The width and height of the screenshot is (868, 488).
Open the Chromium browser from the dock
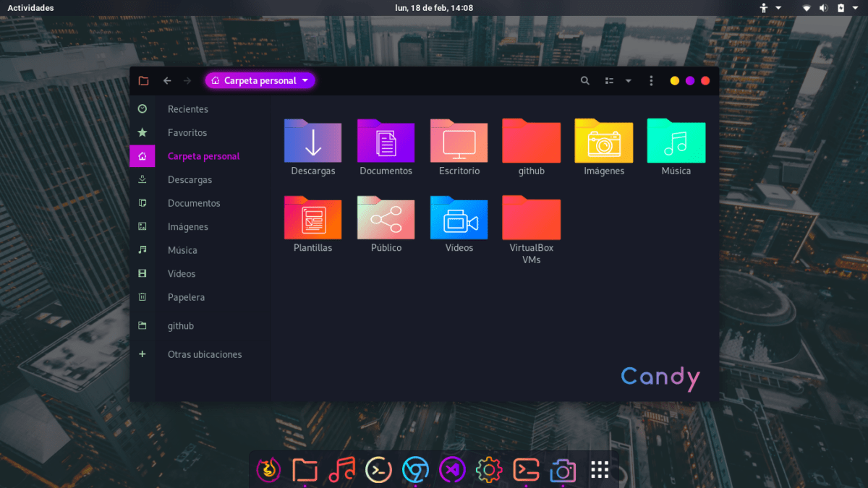415,469
